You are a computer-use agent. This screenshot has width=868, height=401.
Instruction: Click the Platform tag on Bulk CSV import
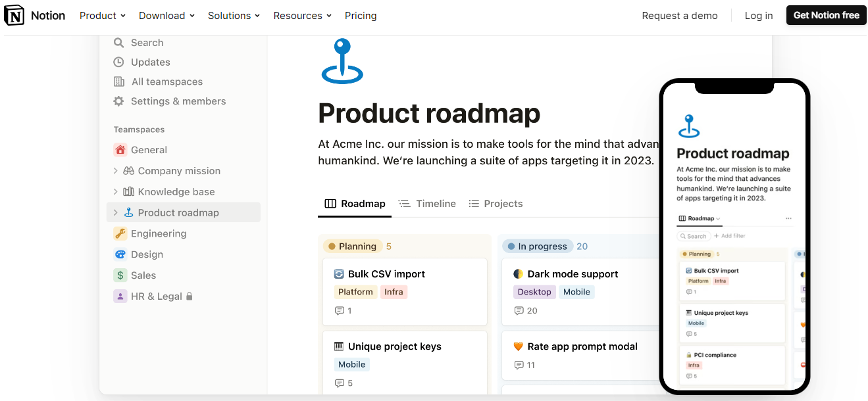pos(355,292)
